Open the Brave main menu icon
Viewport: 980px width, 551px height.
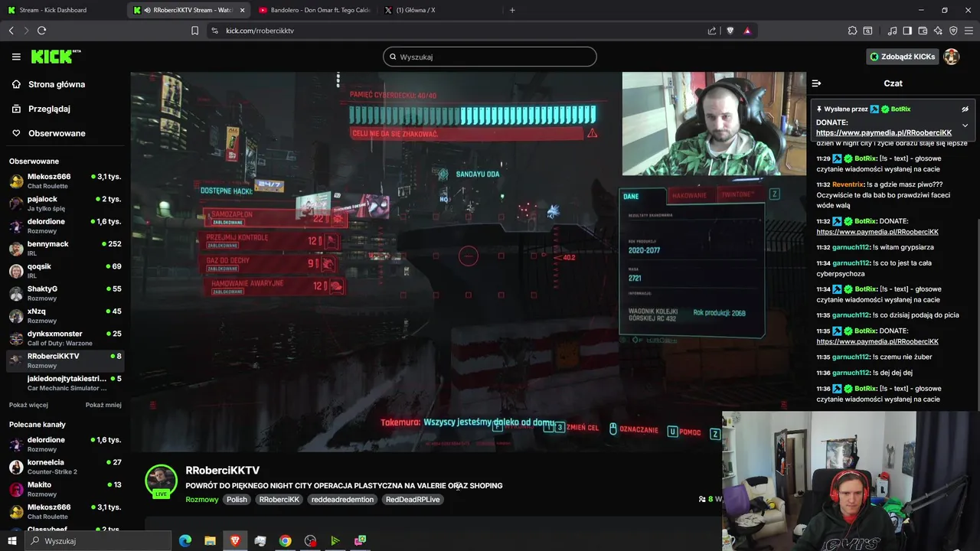969,31
